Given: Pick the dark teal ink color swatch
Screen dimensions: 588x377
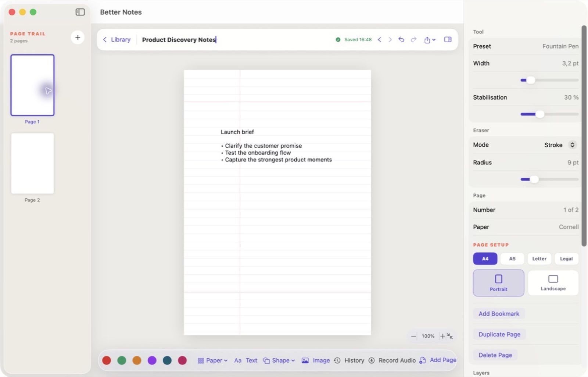Looking at the screenshot, I should click(x=167, y=360).
